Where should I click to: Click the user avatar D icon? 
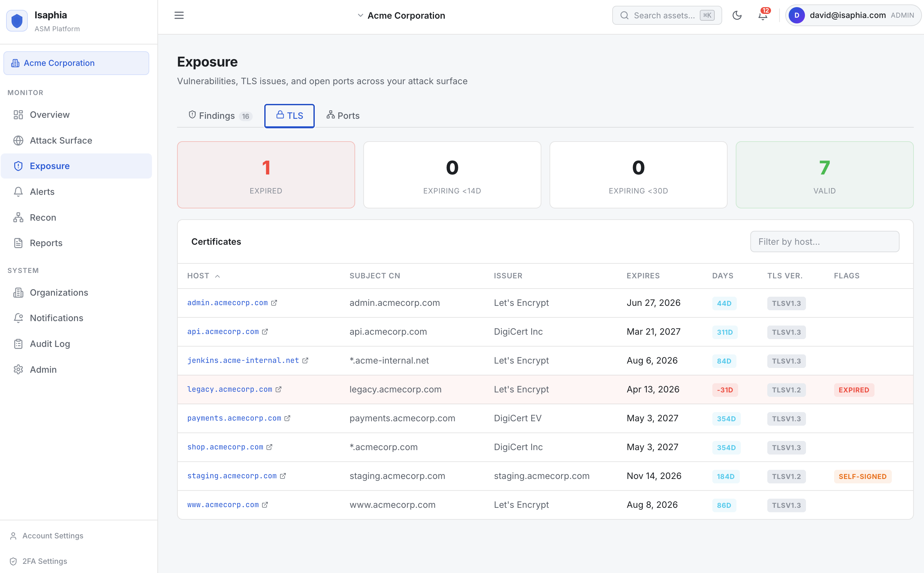click(797, 16)
